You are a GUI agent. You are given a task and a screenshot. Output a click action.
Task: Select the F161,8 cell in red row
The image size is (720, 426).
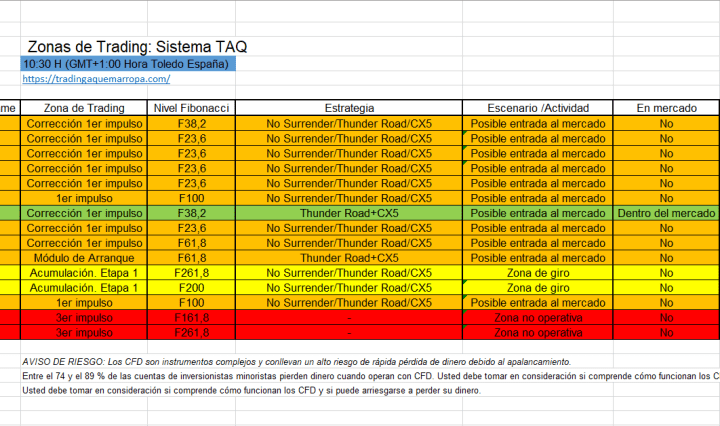pyautogui.click(x=191, y=318)
